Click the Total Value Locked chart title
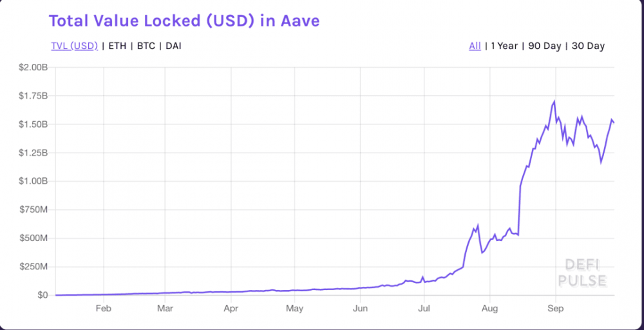 pyautogui.click(x=184, y=21)
